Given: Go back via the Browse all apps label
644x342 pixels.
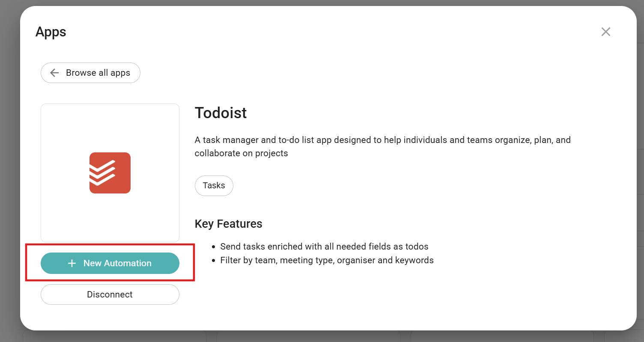Looking at the screenshot, I should click(98, 73).
